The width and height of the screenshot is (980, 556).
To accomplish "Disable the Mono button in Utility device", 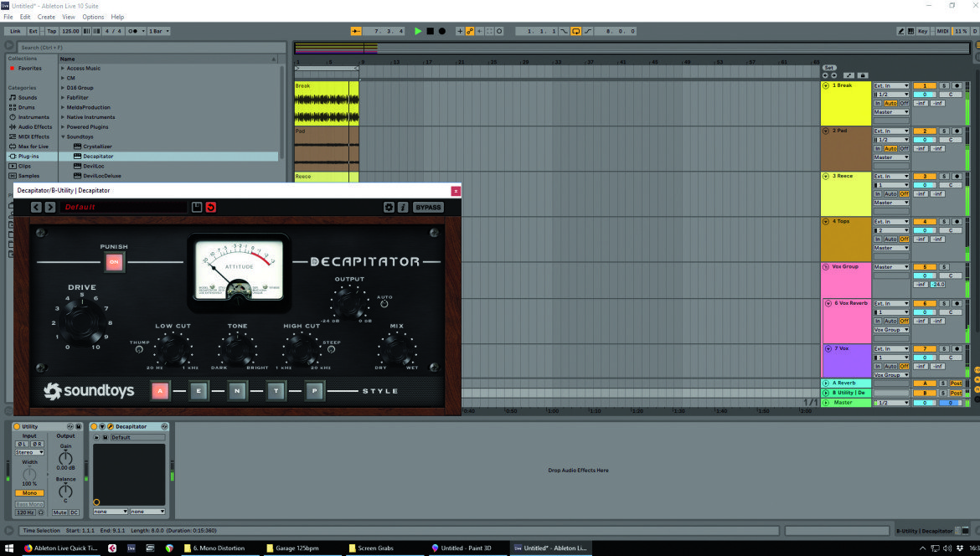I will click(29, 493).
